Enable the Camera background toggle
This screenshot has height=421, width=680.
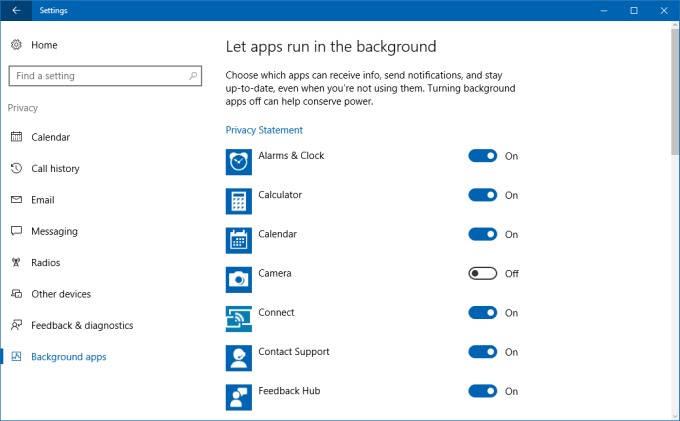pos(483,274)
